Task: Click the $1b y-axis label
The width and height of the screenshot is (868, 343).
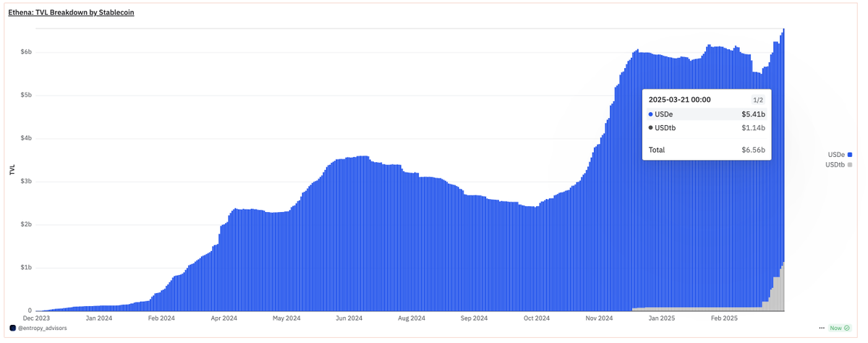Action: click(25, 268)
